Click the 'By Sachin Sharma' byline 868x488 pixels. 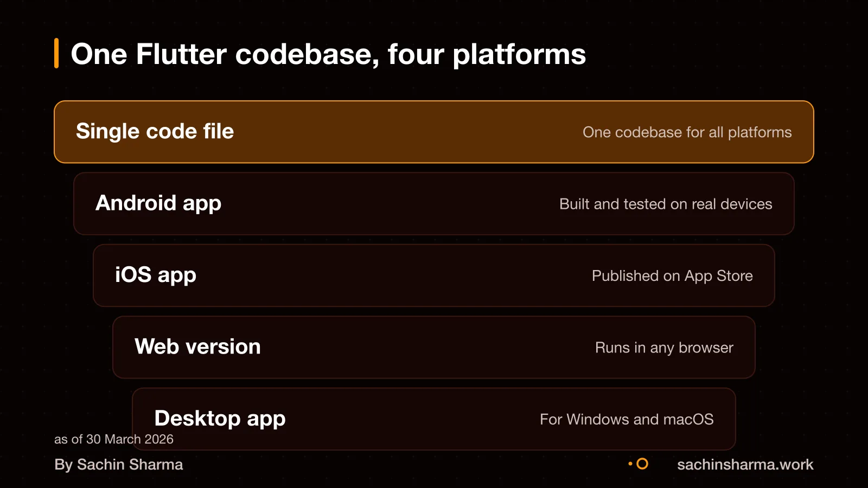(119, 465)
